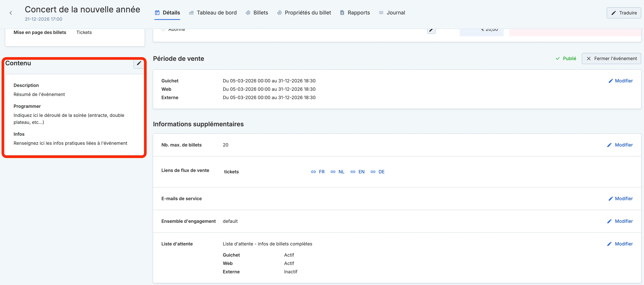644x285 pixels.
Task: Switch to Tableau de bord tab
Action: click(213, 13)
